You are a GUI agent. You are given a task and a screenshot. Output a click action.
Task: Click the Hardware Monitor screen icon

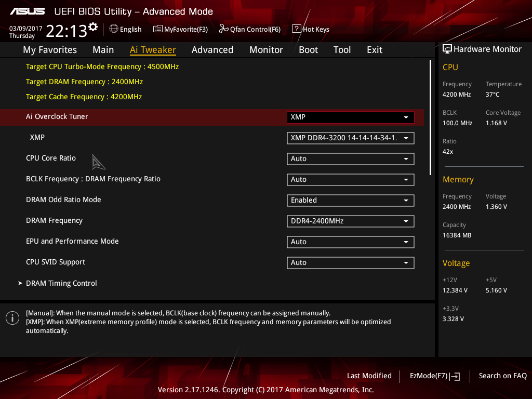[447, 49]
